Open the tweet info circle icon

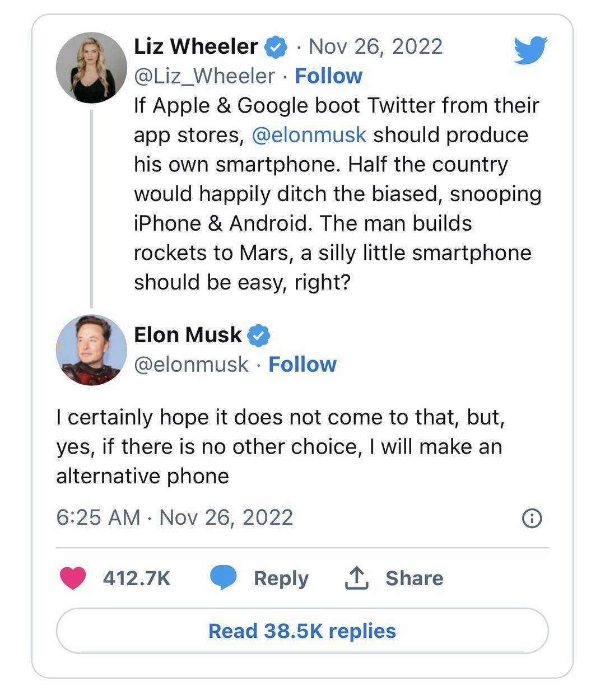click(x=532, y=518)
